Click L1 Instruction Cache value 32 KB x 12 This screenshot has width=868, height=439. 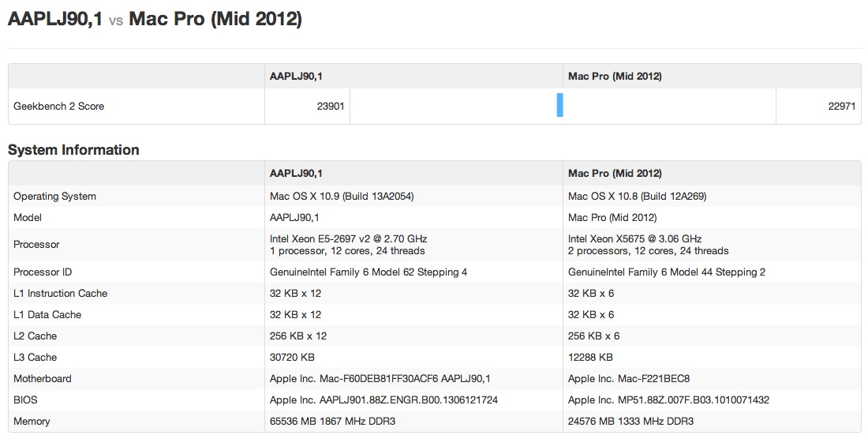click(296, 294)
